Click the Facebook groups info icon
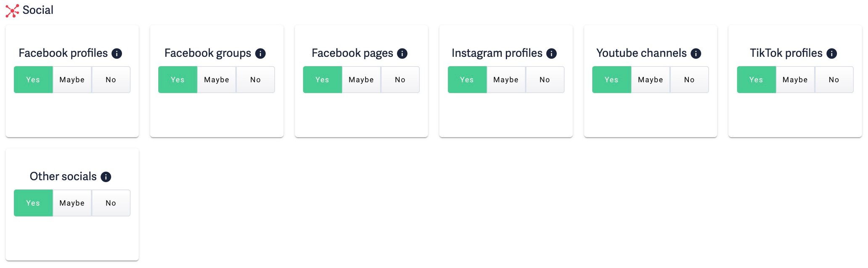 click(x=261, y=53)
